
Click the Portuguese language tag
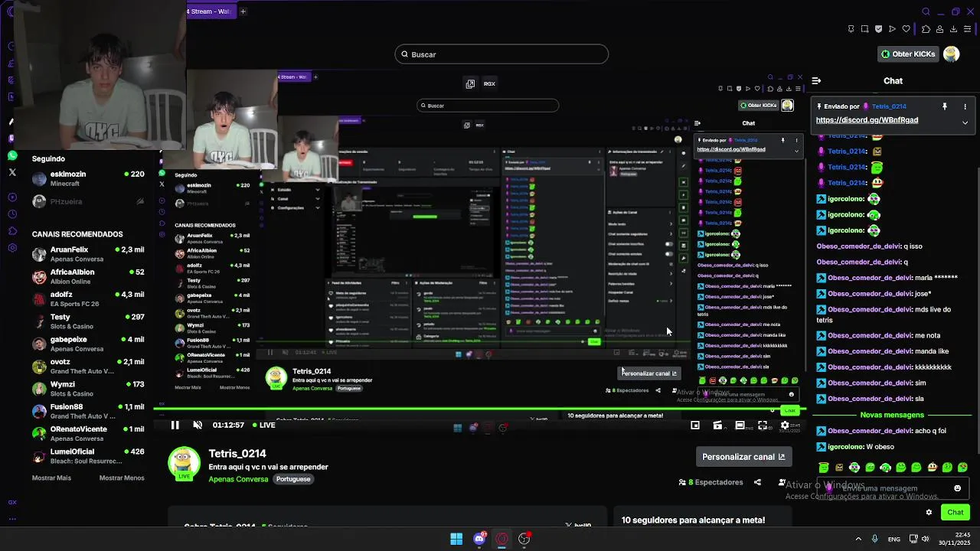pos(292,479)
